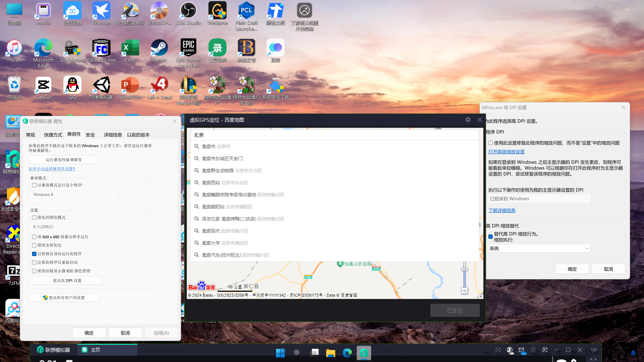This screenshot has width=644, height=362.
Task: Check 使用此设置修复此程序的缩放问题 in DPI dialog
Action: (491, 143)
